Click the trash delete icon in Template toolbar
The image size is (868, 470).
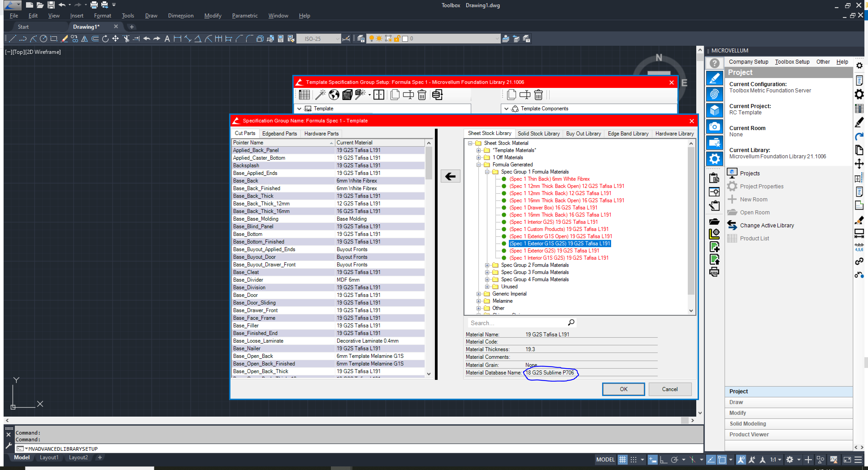(x=421, y=95)
